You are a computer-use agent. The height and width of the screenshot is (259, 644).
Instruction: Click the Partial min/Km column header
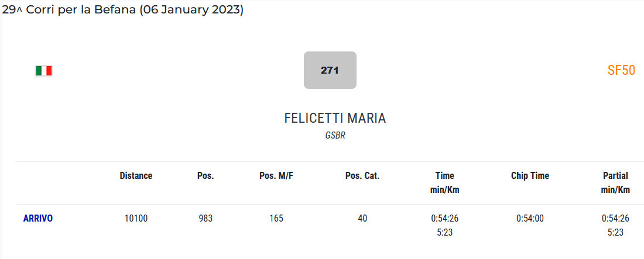[x=615, y=182]
